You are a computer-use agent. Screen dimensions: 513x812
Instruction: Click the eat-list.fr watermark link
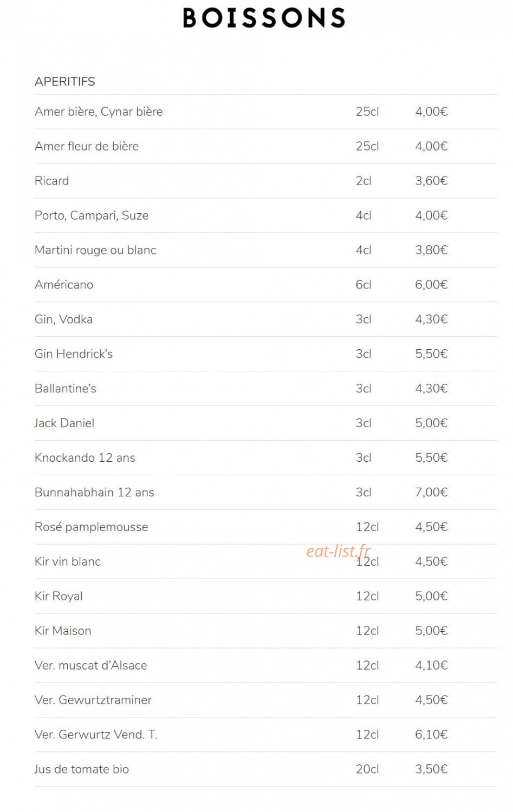pos(339,551)
